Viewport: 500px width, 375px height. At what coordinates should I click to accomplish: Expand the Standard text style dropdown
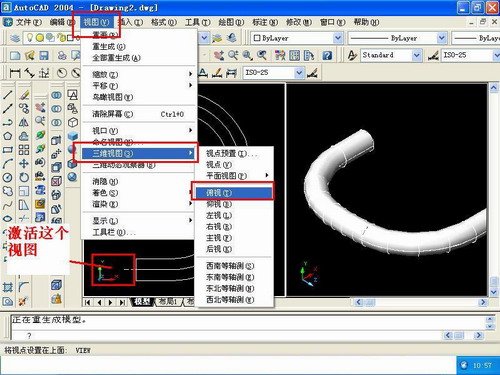point(391,55)
